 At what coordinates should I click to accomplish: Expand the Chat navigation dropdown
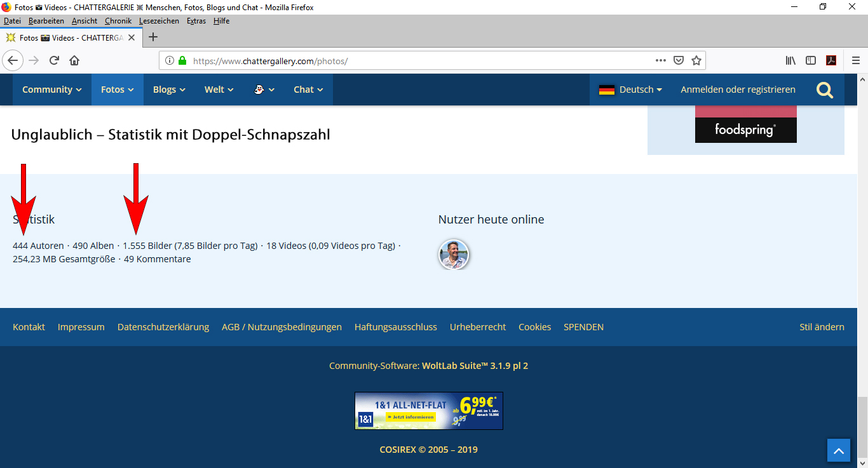(308, 90)
